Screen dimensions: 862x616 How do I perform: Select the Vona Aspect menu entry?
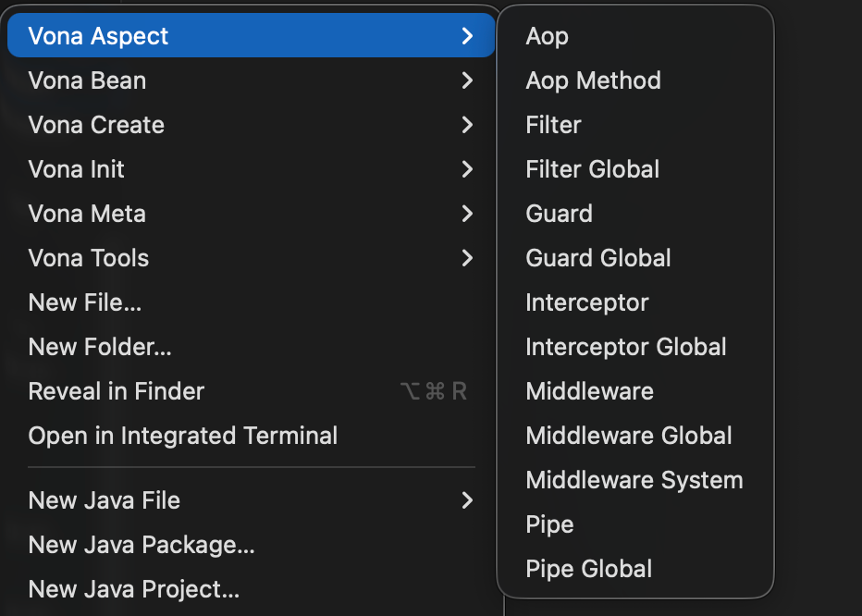(x=99, y=36)
